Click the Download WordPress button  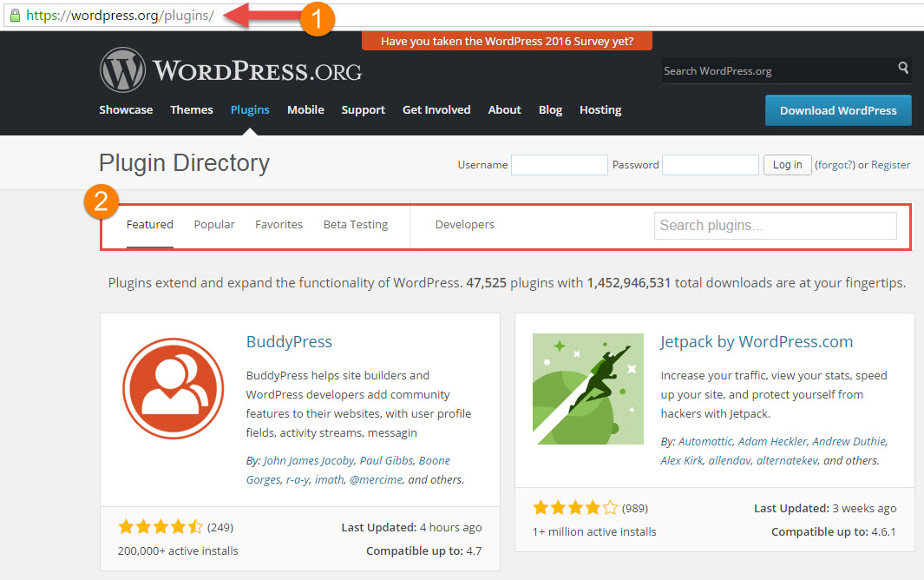(837, 111)
